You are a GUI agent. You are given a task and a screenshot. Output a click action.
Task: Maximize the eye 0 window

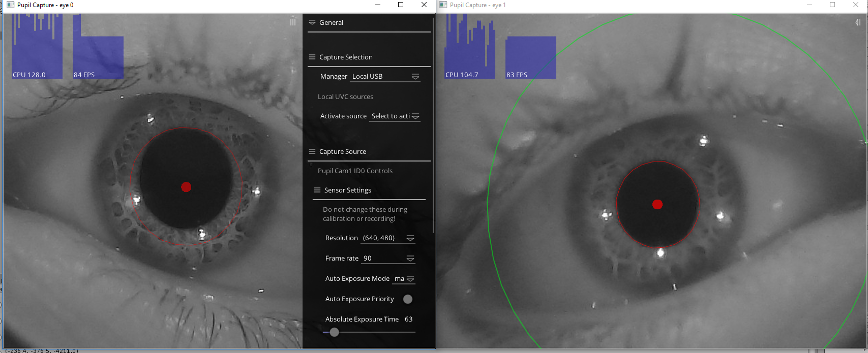pos(401,5)
